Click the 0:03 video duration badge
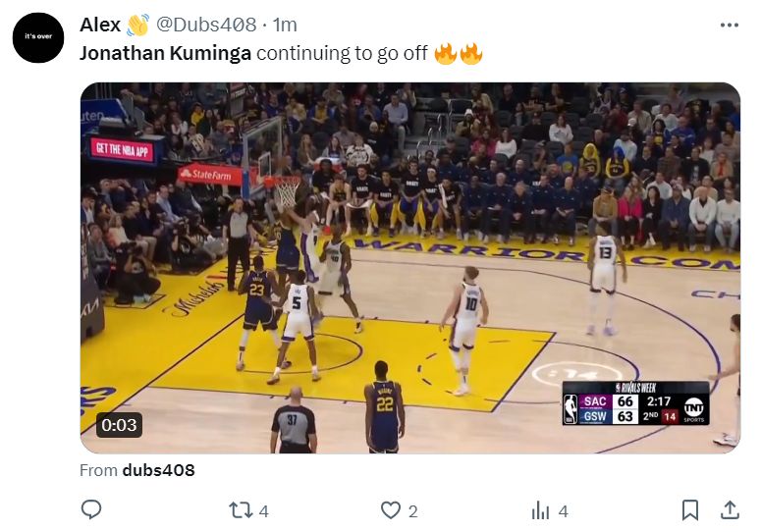Screen dimensions: 761x532 [x=119, y=425]
